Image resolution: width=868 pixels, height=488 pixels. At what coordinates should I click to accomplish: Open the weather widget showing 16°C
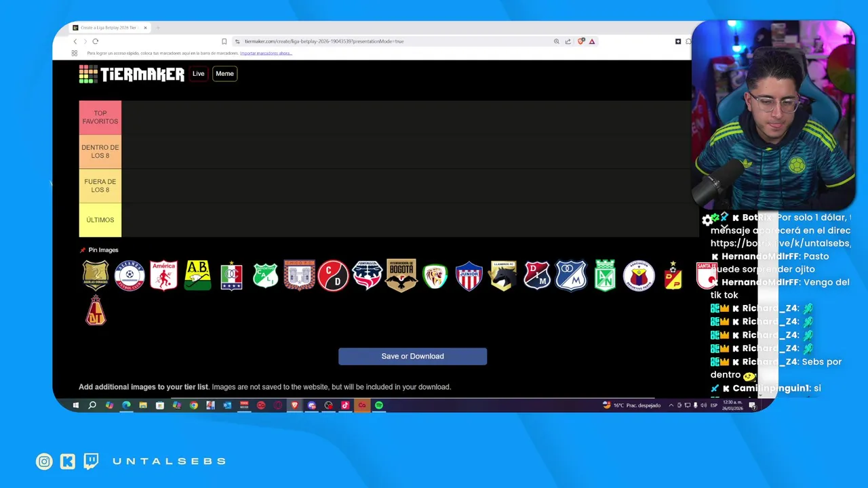coord(632,405)
